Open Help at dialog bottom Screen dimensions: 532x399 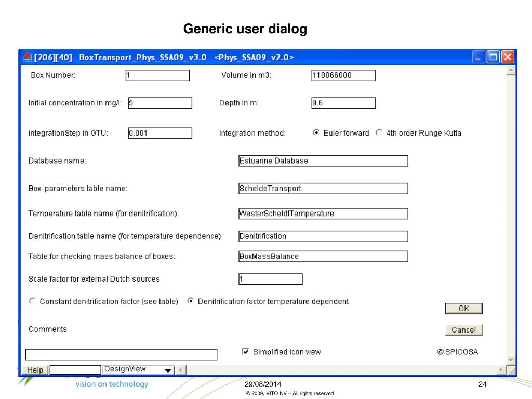click(x=35, y=370)
